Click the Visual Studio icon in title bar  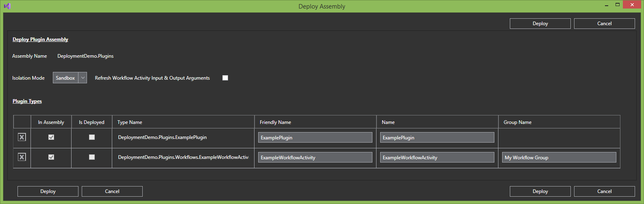7,6
